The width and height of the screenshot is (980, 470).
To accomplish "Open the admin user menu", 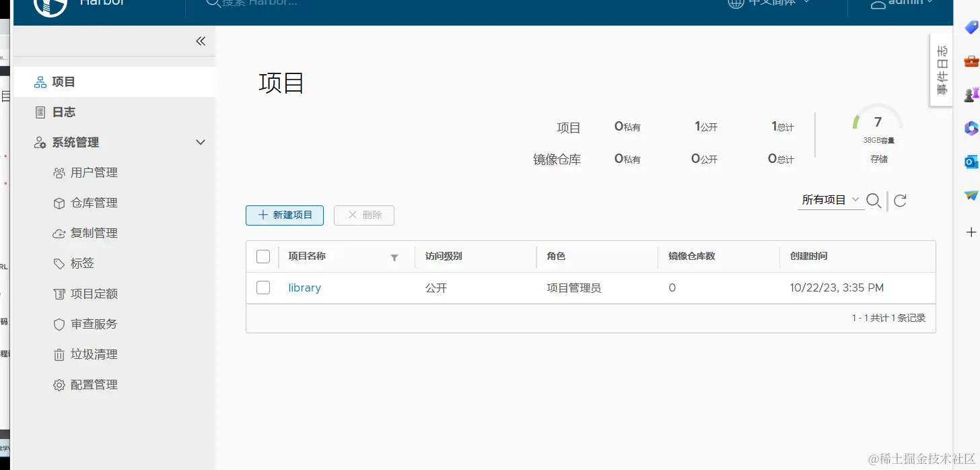I will pyautogui.click(x=902, y=3).
